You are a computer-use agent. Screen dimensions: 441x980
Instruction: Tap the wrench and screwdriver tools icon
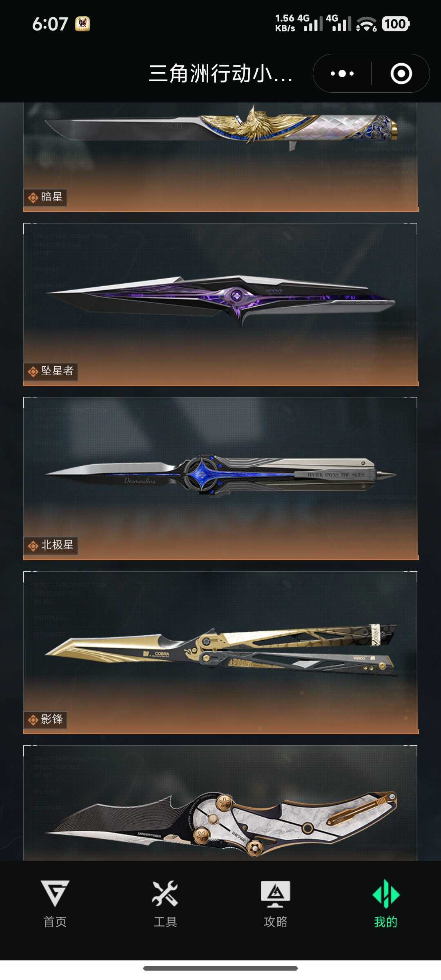pyautogui.click(x=165, y=893)
